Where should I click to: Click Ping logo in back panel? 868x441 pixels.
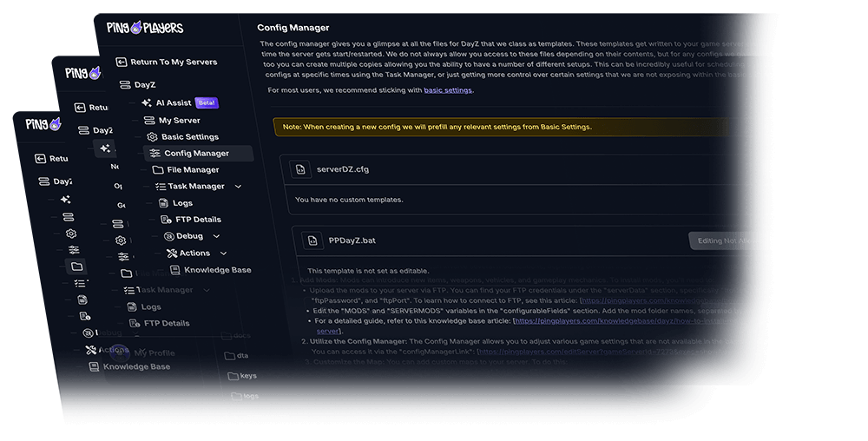(x=43, y=124)
